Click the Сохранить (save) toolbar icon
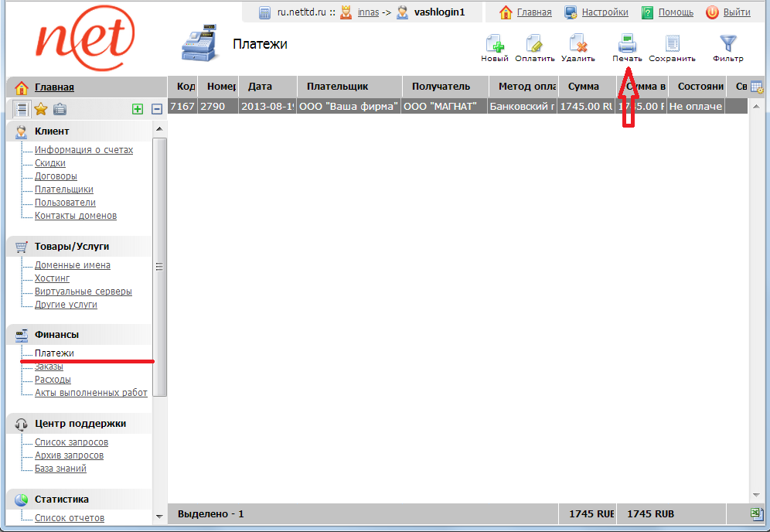770x532 pixels. (x=672, y=44)
